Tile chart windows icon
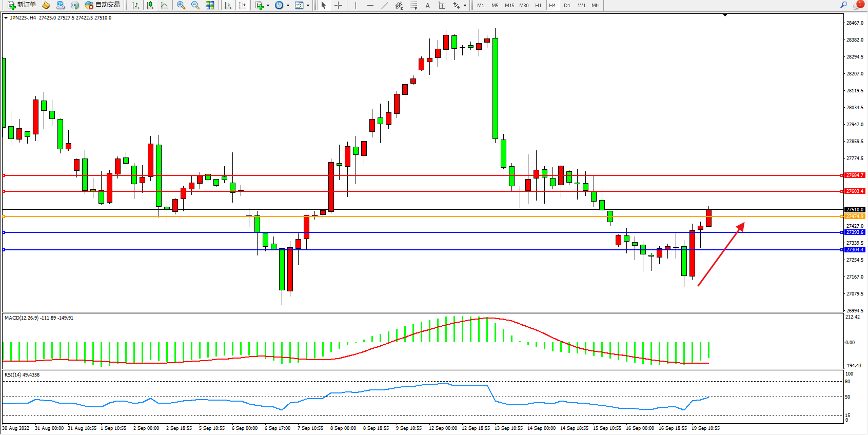Viewport: 868px width, 435px height. 210,5
